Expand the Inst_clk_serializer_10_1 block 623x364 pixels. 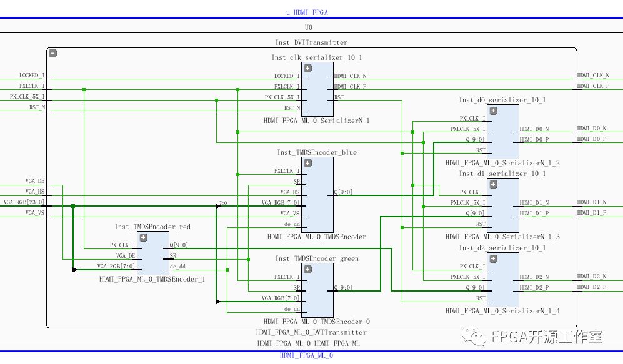coord(307,67)
